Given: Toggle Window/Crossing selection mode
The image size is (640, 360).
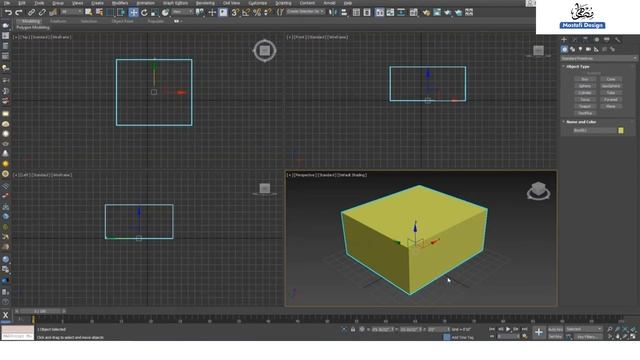Looking at the screenshot, I should [x=121, y=13].
